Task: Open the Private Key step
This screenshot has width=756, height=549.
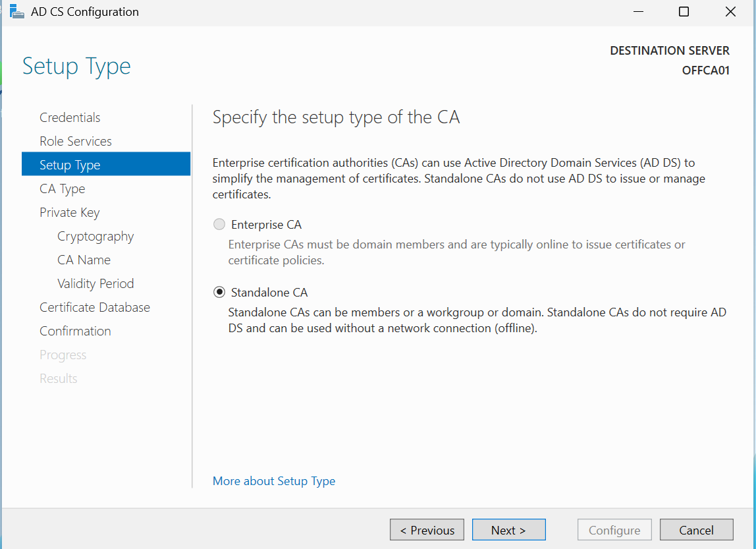Action: tap(70, 212)
